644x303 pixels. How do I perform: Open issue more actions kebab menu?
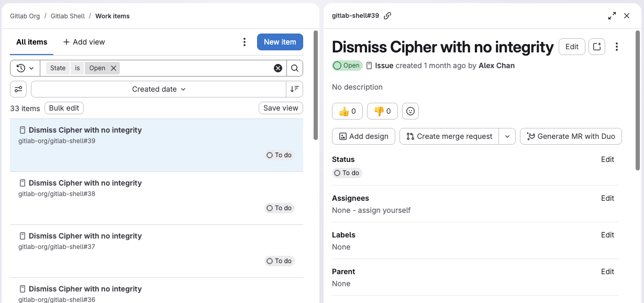pyautogui.click(x=617, y=47)
